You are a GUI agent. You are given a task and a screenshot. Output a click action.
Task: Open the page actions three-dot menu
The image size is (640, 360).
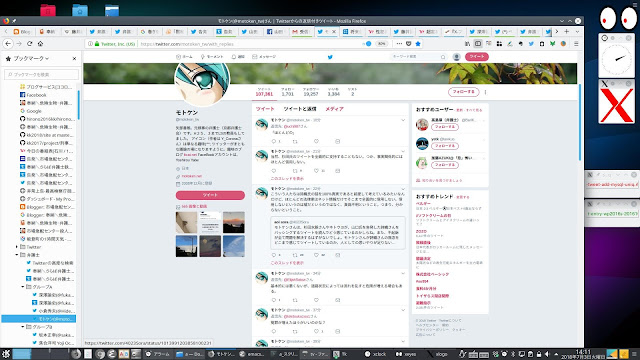tap(399, 44)
